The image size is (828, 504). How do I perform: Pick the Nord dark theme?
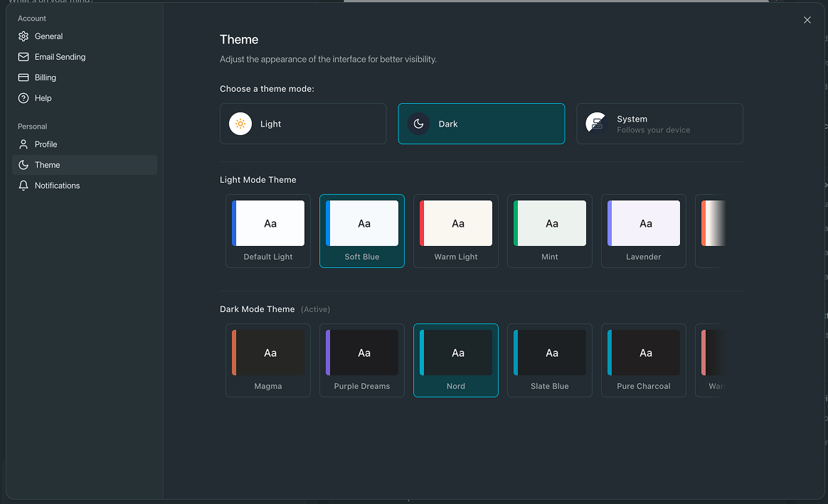[x=456, y=360]
